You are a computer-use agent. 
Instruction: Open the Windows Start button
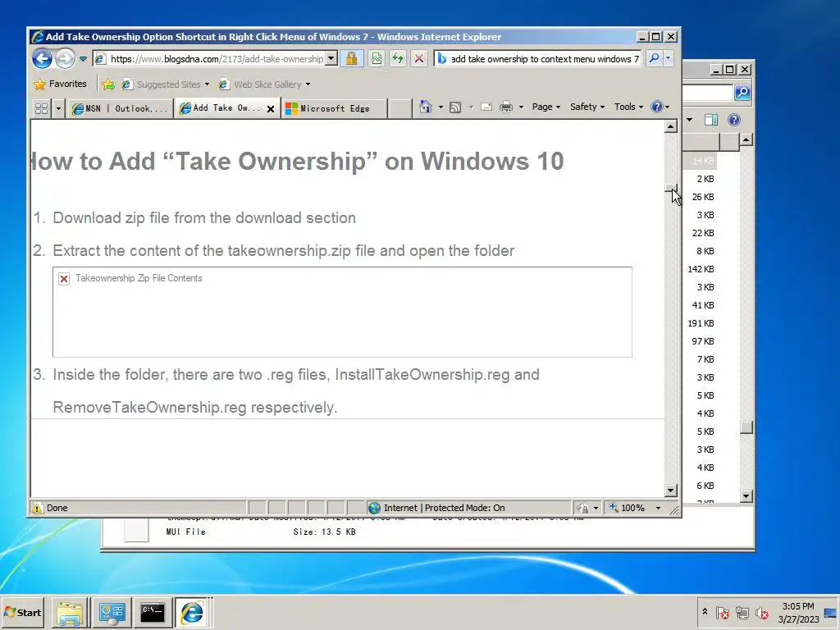coord(22,612)
